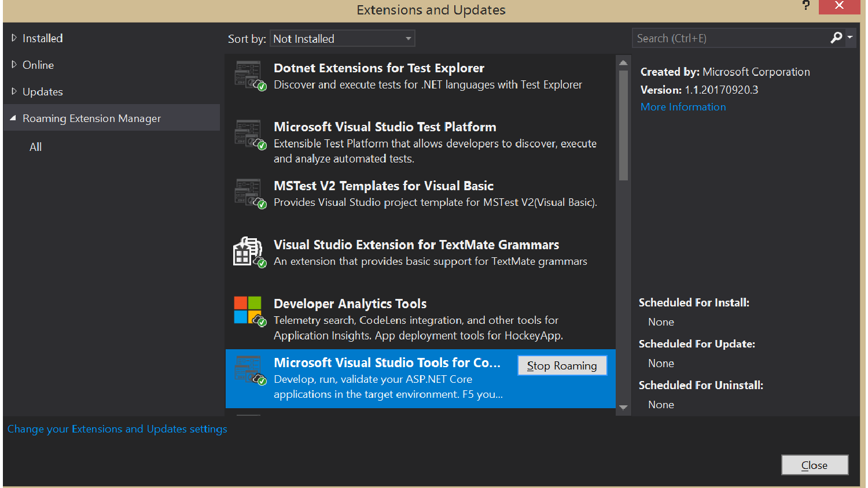
Task: Click the Developer Analytics Tools colorful icon
Action: (250, 311)
